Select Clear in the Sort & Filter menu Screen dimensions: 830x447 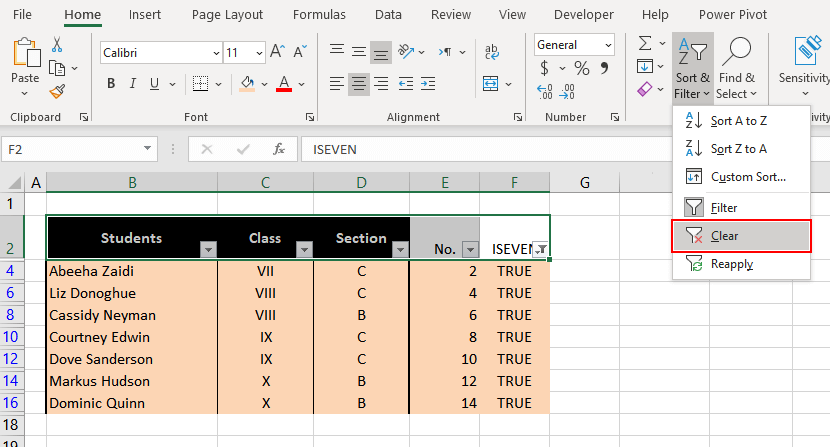point(741,236)
